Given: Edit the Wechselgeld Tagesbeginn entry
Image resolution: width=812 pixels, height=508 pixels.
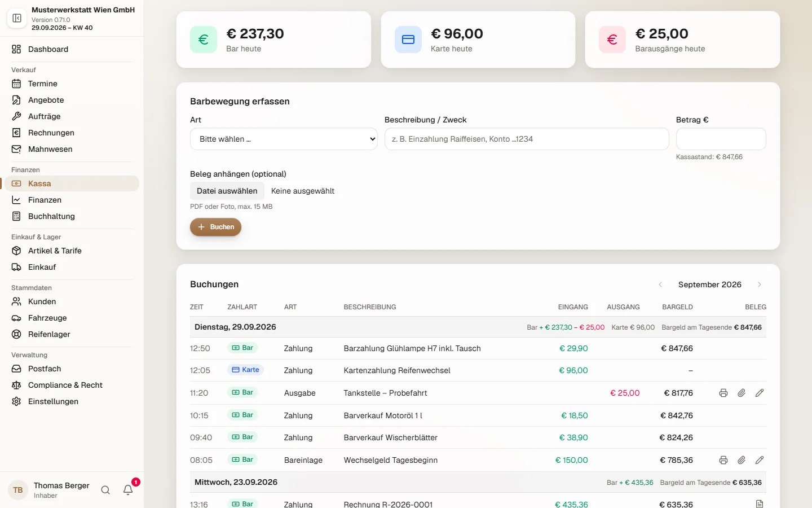Looking at the screenshot, I should tap(760, 460).
